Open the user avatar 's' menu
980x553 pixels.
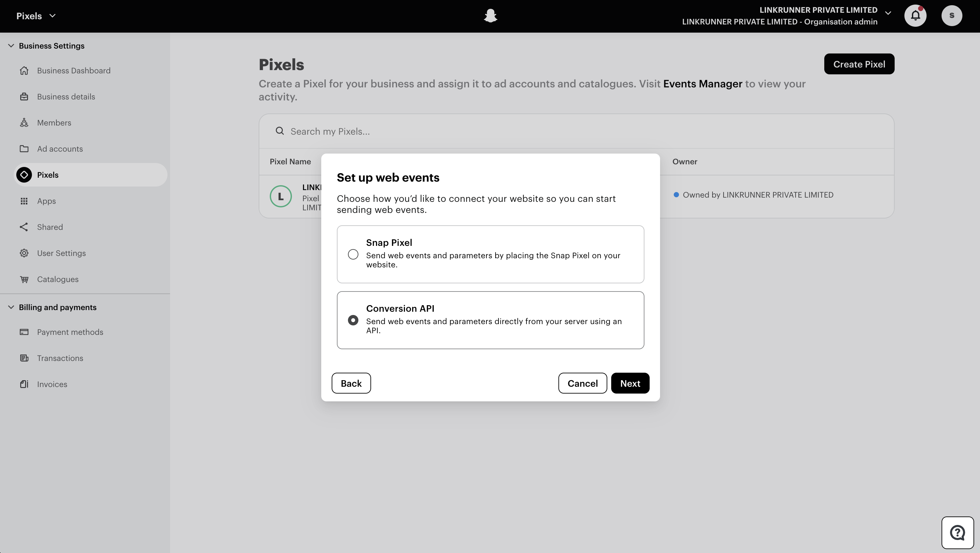tap(951, 16)
